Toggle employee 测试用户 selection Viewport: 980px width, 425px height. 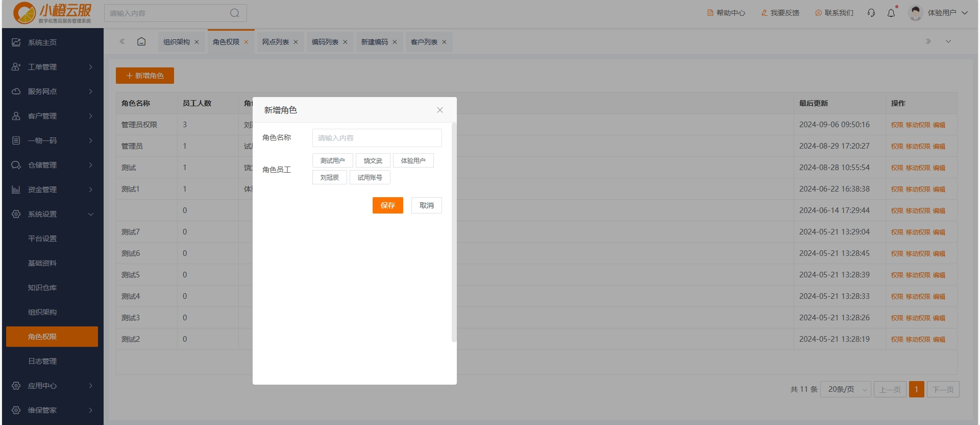(332, 160)
